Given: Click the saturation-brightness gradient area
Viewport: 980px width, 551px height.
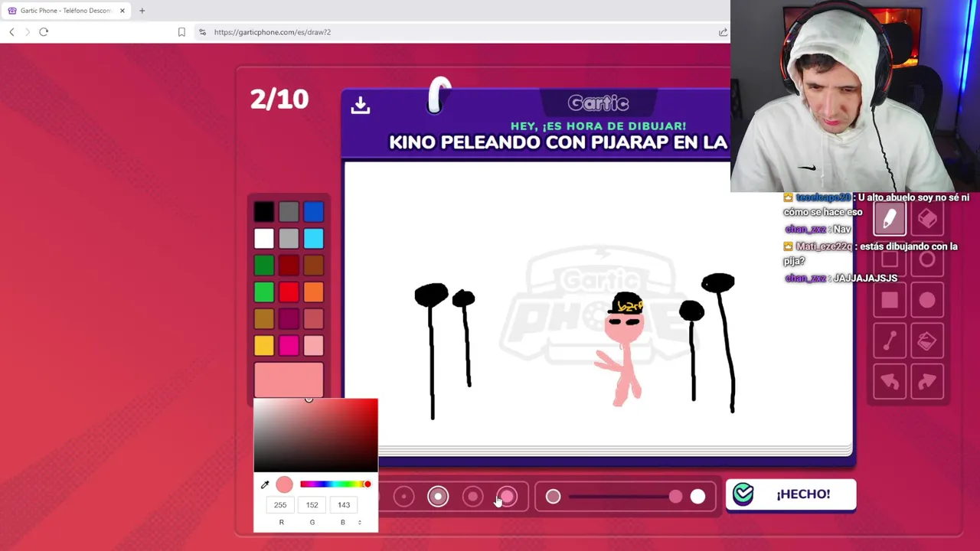Looking at the screenshot, I should (315, 435).
